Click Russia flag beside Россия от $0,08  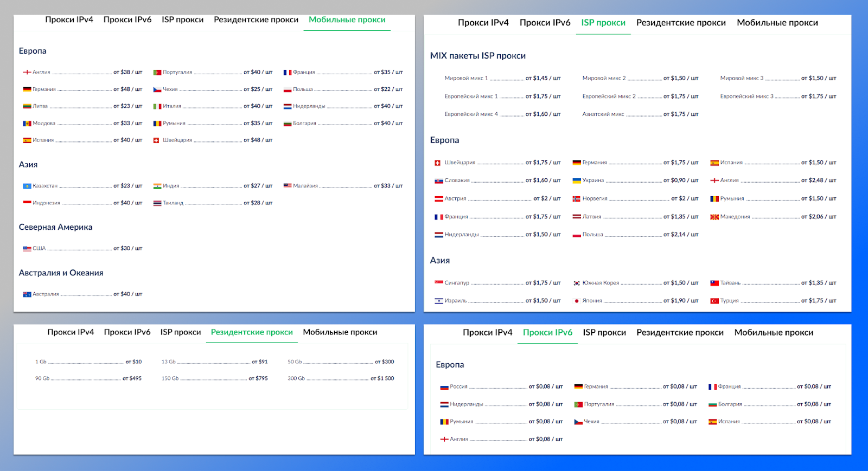pyautogui.click(x=444, y=387)
